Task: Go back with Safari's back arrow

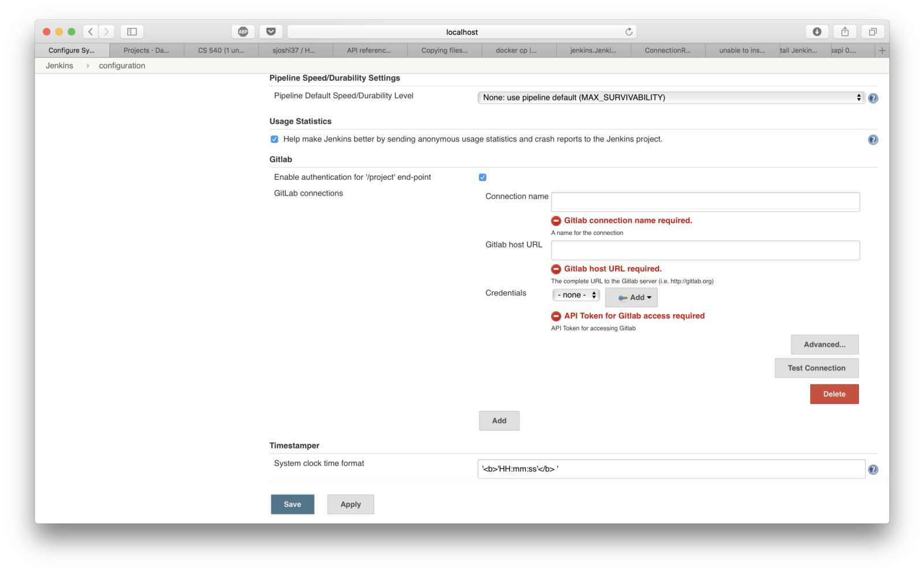Action: (x=91, y=32)
